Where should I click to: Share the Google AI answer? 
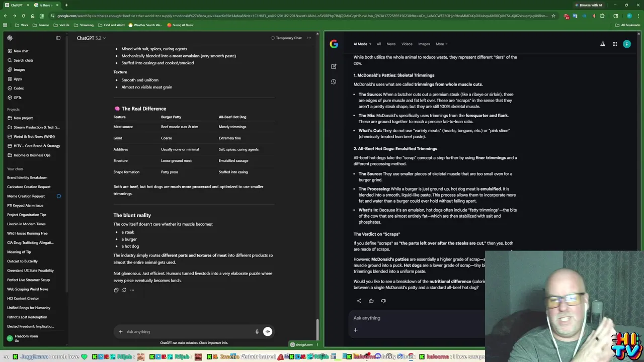point(359,301)
